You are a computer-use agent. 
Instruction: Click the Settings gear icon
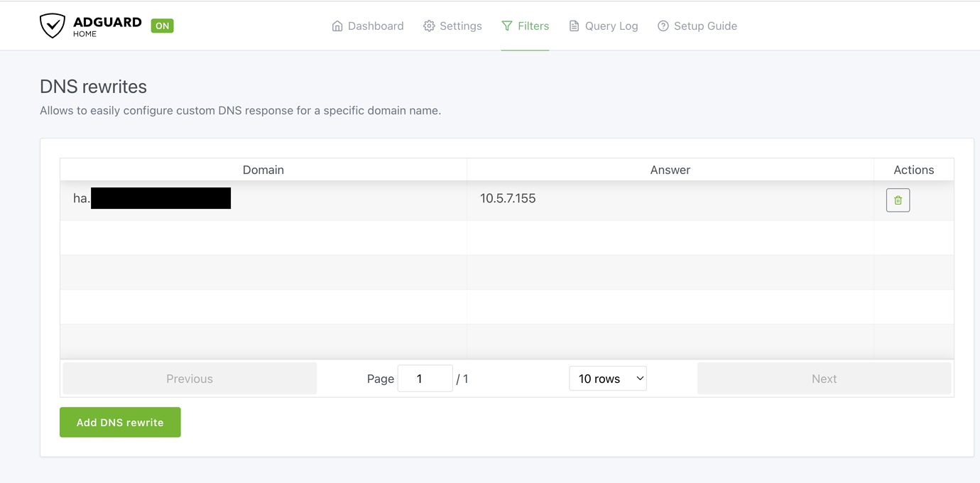pos(428,26)
